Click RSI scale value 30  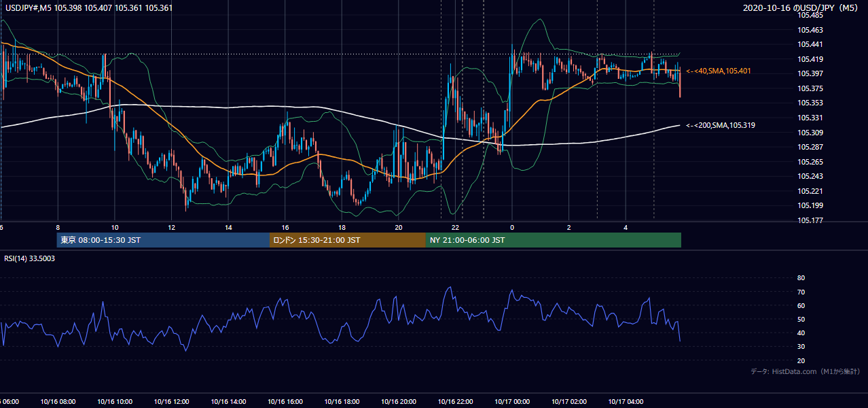801,347
